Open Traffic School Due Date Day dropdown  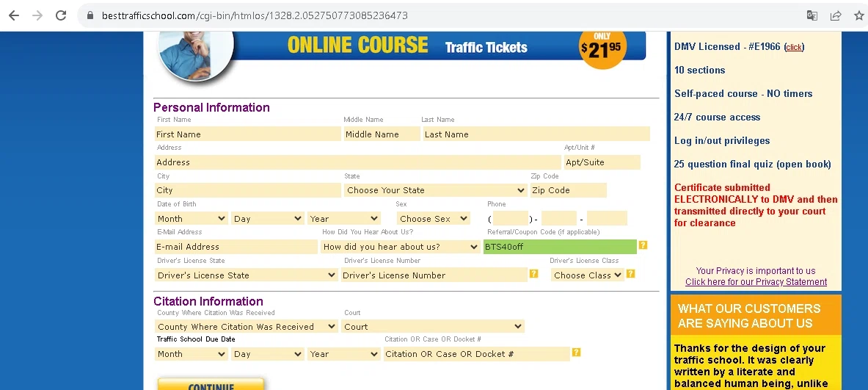[268, 354]
